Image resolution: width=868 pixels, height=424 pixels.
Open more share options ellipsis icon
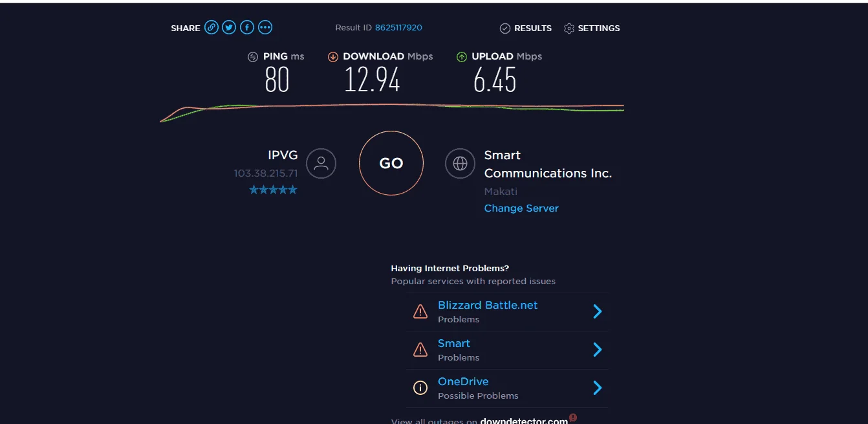click(x=265, y=27)
